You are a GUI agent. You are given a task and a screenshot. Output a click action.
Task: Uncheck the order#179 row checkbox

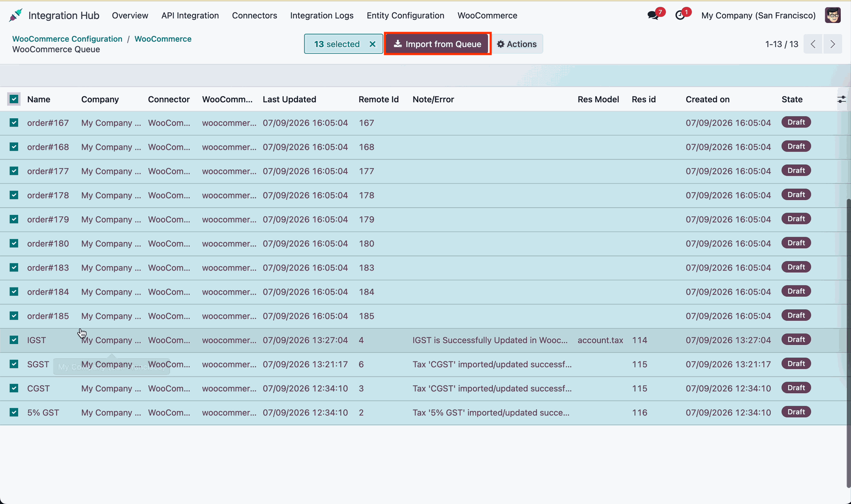pyautogui.click(x=14, y=219)
